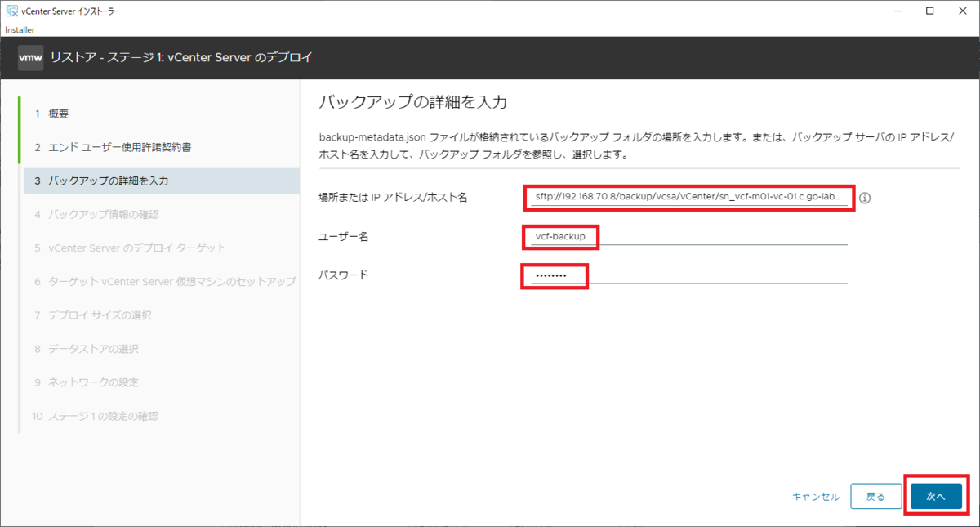Select step 3 バックアップの詳細を入力
The height and width of the screenshot is (527, 980).
[x=162, y=181]
